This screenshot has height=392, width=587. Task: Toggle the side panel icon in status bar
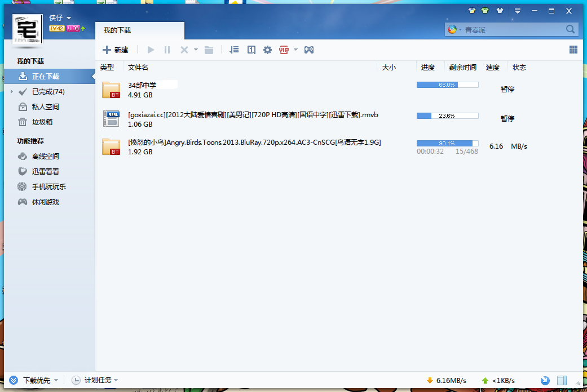click(562, 380)
